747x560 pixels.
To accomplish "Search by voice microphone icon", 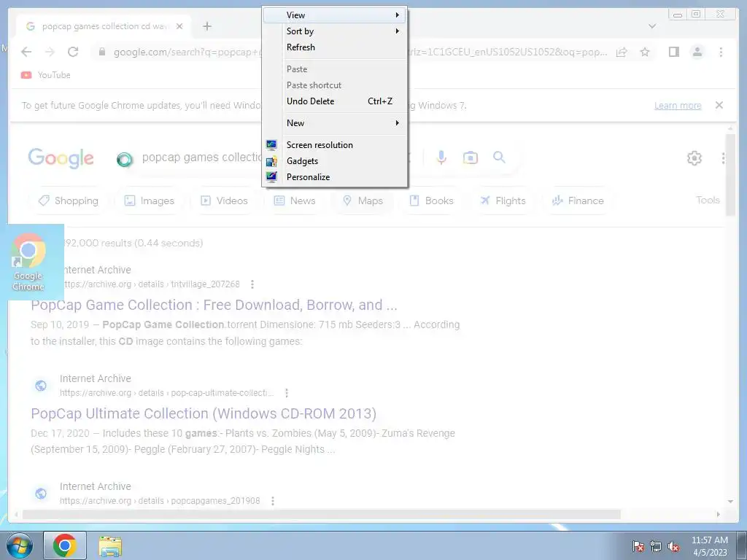I will point(441,157).
